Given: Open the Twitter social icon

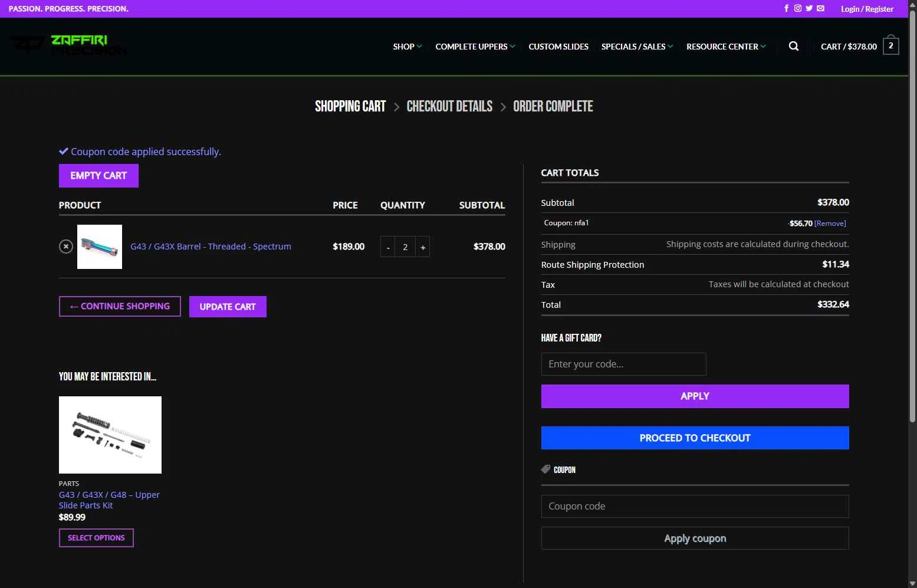Looking at the screenshot, I should point(809,8).
